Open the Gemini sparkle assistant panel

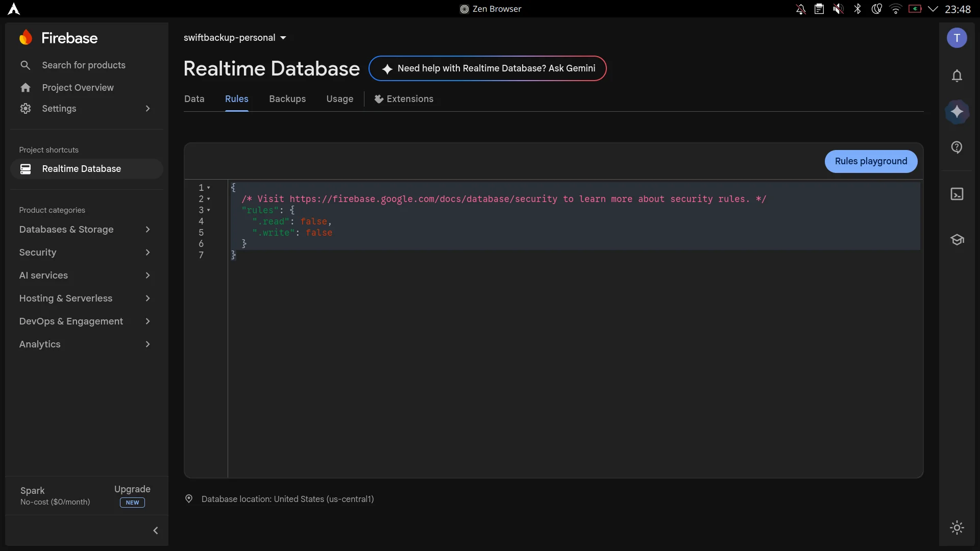click(x=957, y=112)
